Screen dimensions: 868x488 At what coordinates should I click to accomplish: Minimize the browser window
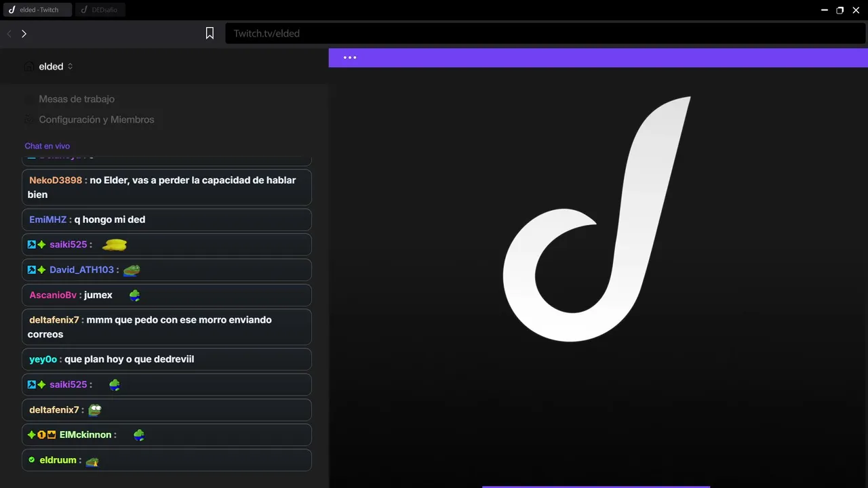(x=825, y=10)
